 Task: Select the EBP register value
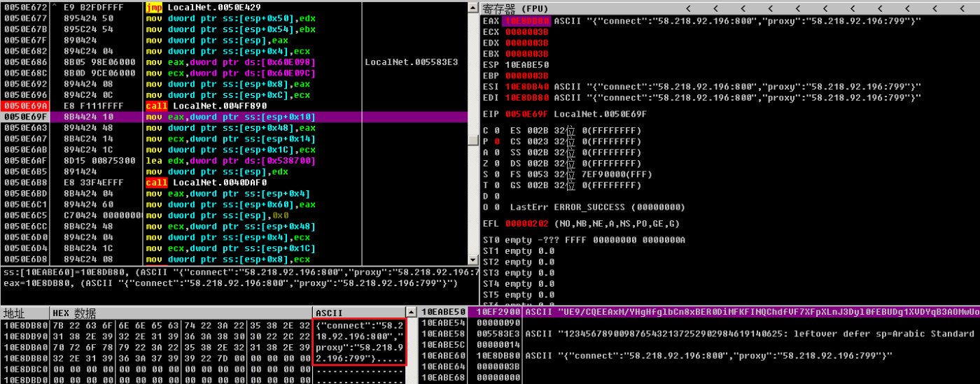526,76
